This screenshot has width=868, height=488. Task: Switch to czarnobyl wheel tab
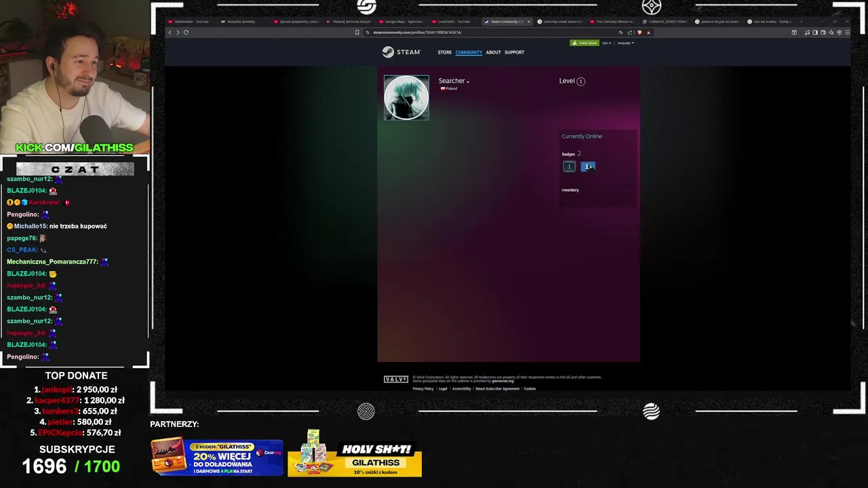click(x=561, y=22)
